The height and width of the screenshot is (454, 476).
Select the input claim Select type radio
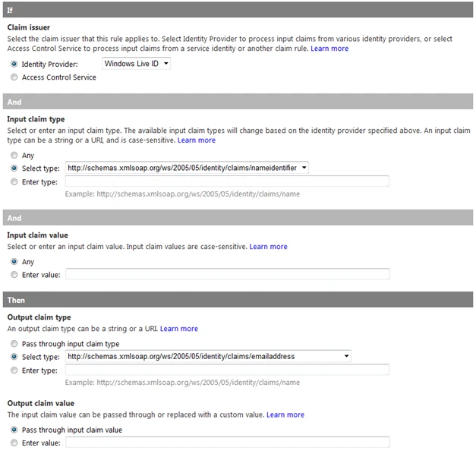(14, 169)
